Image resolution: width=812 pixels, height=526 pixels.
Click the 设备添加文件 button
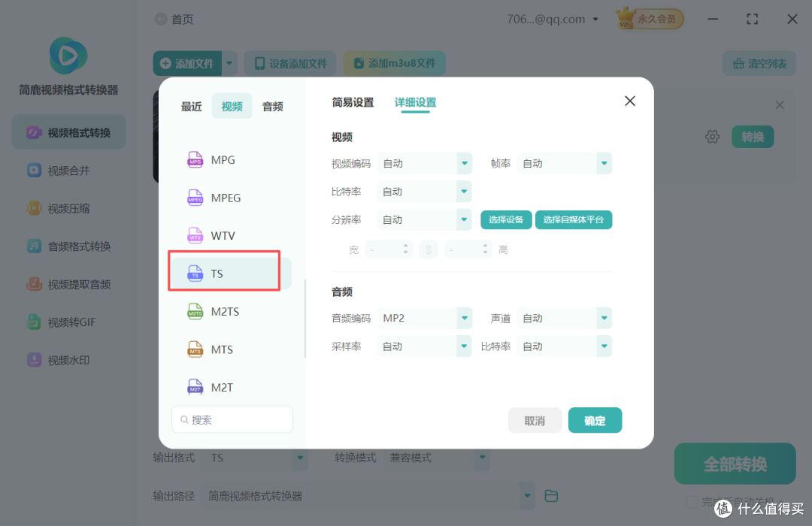pos(290,63)
